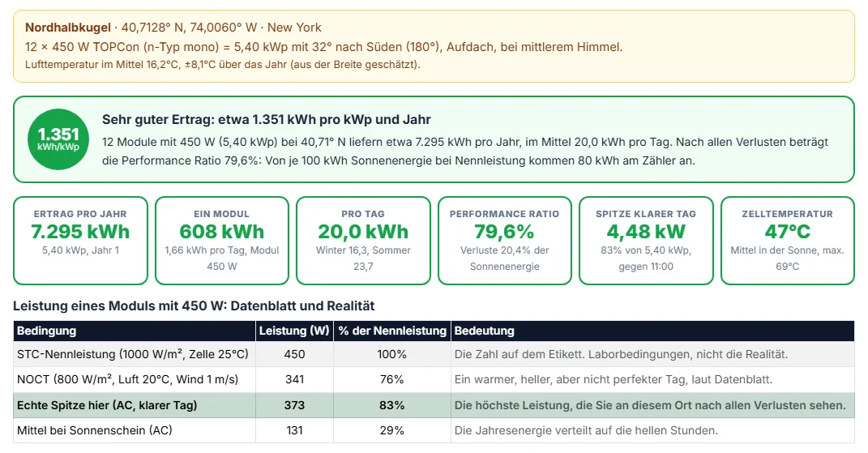Click the green 1.351 kWh/kWp circle badge

[58, 139]
